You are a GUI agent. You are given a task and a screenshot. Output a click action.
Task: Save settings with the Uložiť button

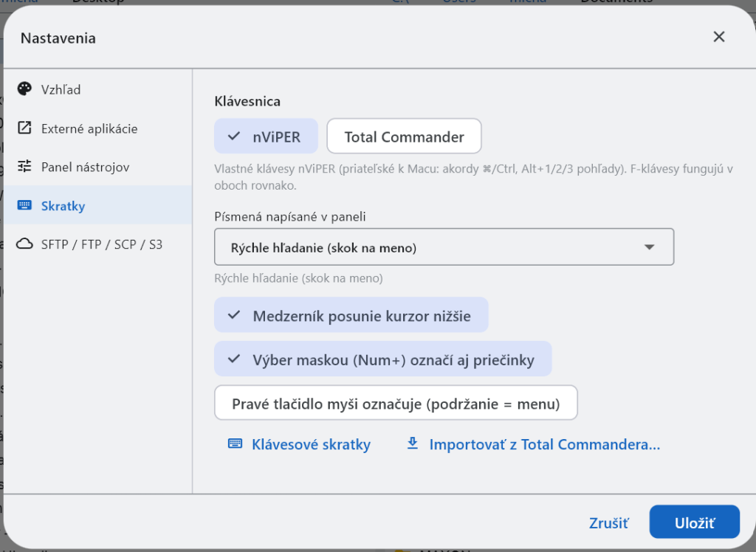click(x=694, y=522)
